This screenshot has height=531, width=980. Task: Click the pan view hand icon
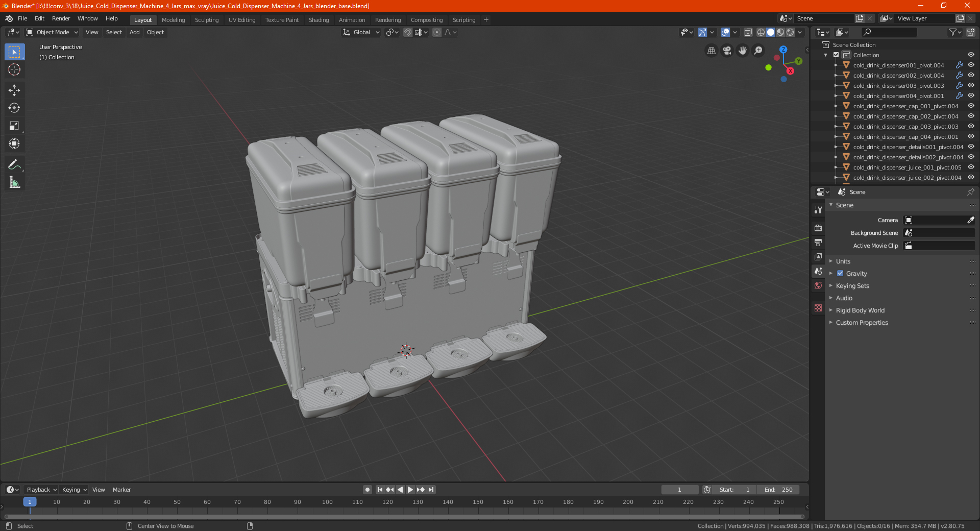pos(743,51)
